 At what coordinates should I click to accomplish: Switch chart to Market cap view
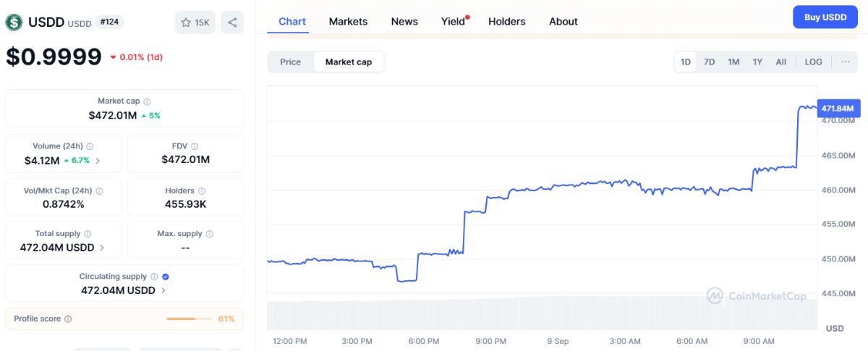tap(349, 62)
